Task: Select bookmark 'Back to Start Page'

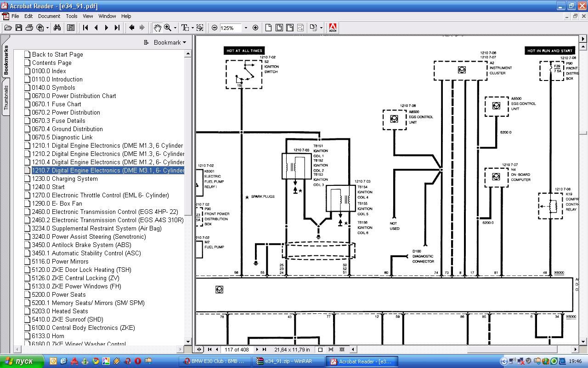Action: tap(57, 54)
